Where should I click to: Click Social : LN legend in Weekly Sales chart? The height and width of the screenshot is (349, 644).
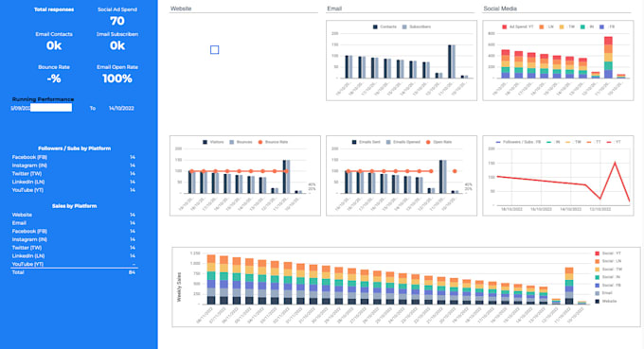click(x=608, y=261)
